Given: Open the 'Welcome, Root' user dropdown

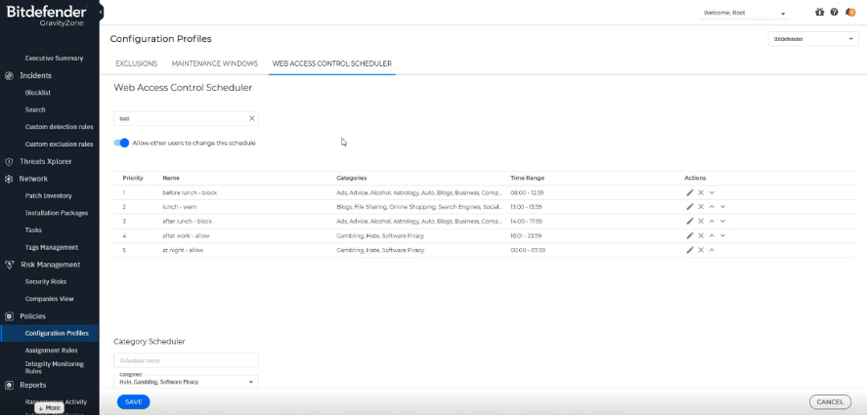Looking at the screenshot, I should tap(744, 13).
